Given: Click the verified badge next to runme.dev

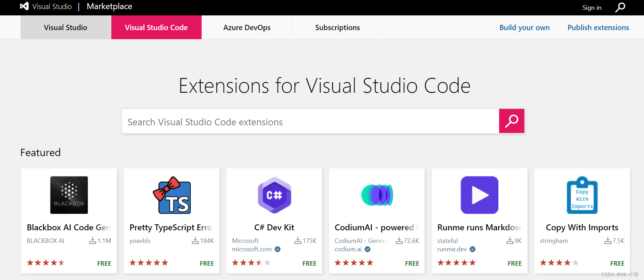Looking at the screenshot, I should click(472, 249).
